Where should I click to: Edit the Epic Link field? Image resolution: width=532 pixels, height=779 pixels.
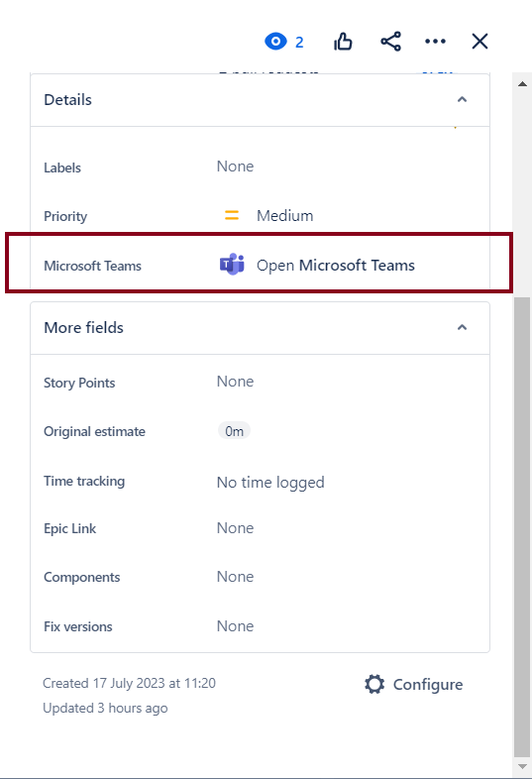point(235,528)
